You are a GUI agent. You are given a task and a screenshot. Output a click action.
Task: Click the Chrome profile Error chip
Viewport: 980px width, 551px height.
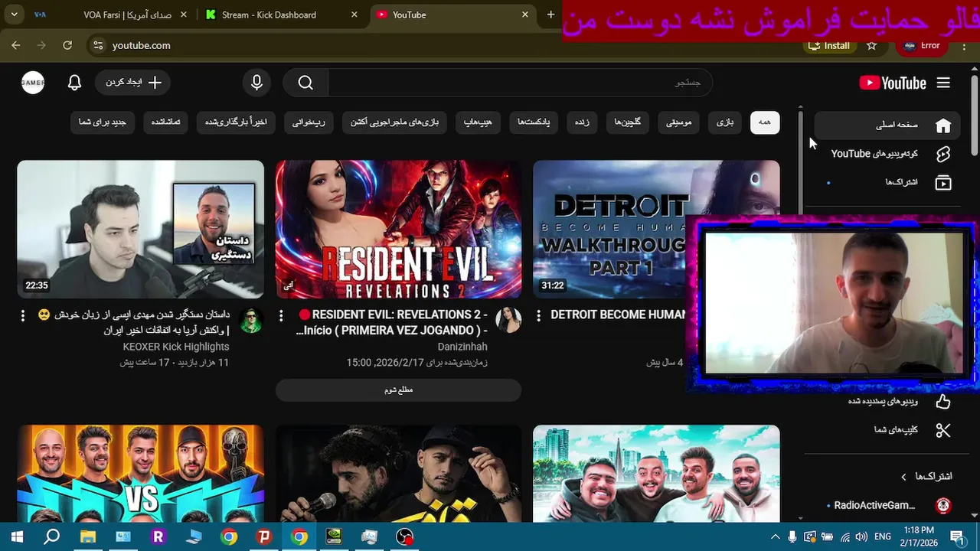[x=922, y=45]
